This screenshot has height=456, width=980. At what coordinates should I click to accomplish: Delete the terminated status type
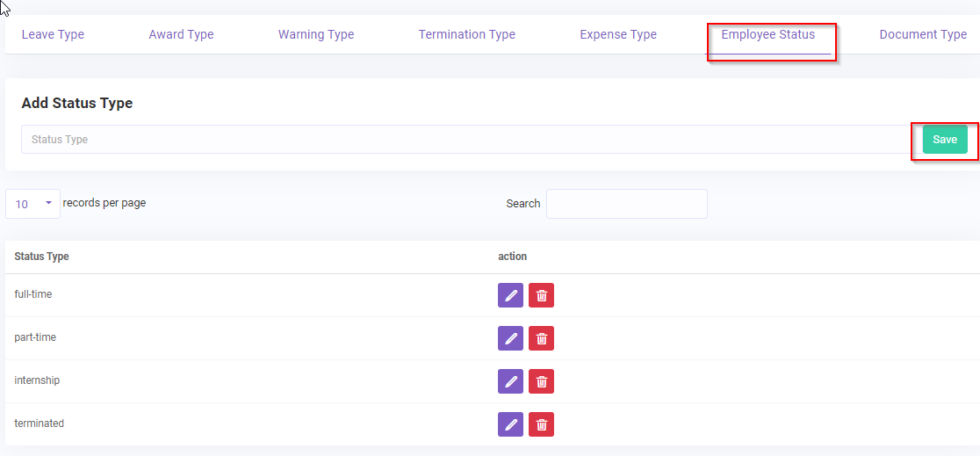[541, 424]
